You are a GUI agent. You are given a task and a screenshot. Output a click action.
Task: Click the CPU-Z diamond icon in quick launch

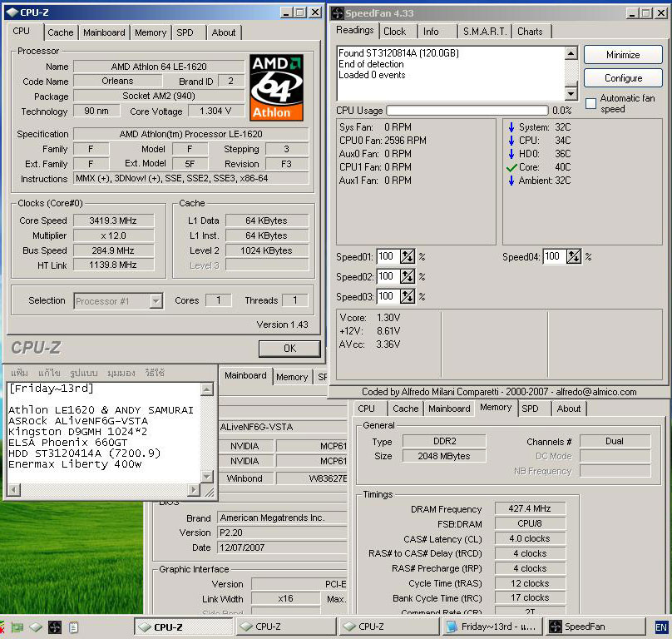tap(36, 627)
